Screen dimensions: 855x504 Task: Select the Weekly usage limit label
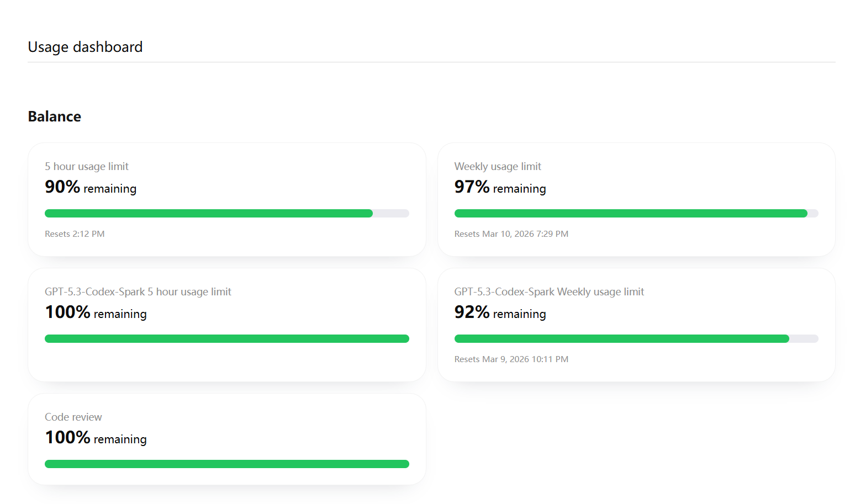(x=498, y=166)
